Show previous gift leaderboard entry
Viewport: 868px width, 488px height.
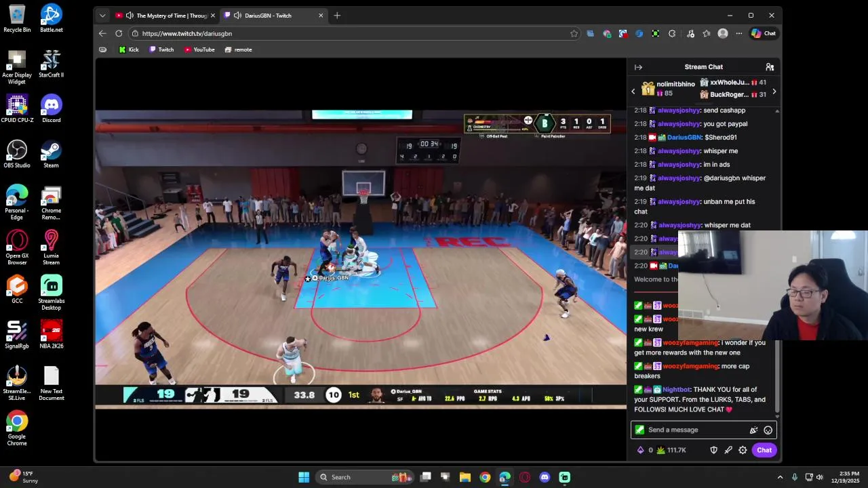(x=633, y=91)
